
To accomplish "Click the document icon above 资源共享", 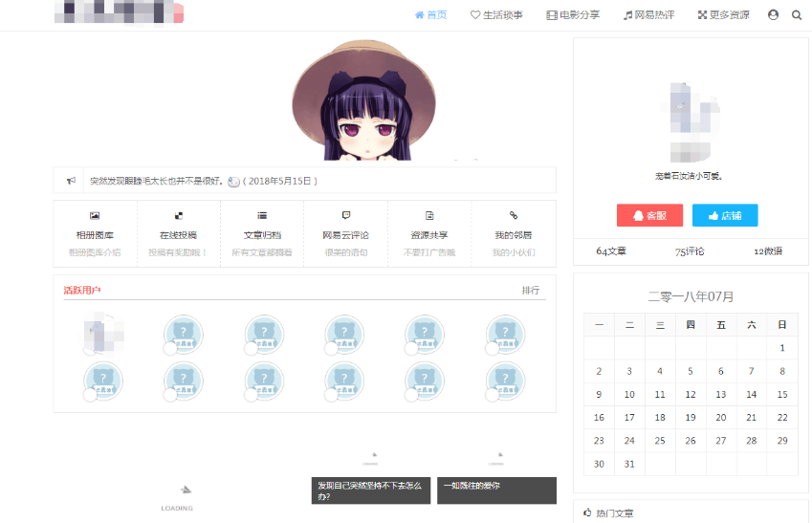I will coord(429,215).
